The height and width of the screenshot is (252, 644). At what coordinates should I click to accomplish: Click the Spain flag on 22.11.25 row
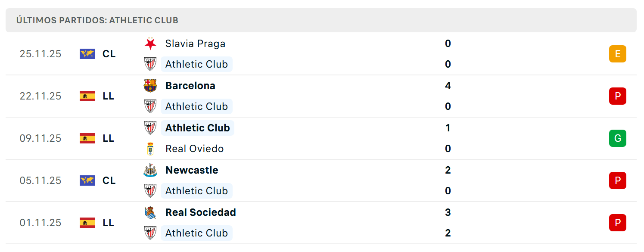tap(87, 96)
